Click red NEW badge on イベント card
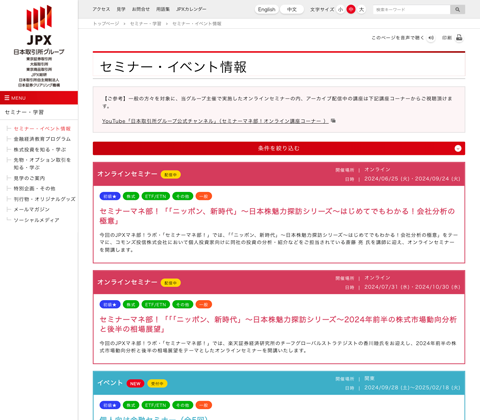This screenshot has width=480, height=420. pyautogui.click(x=135, y=384)
